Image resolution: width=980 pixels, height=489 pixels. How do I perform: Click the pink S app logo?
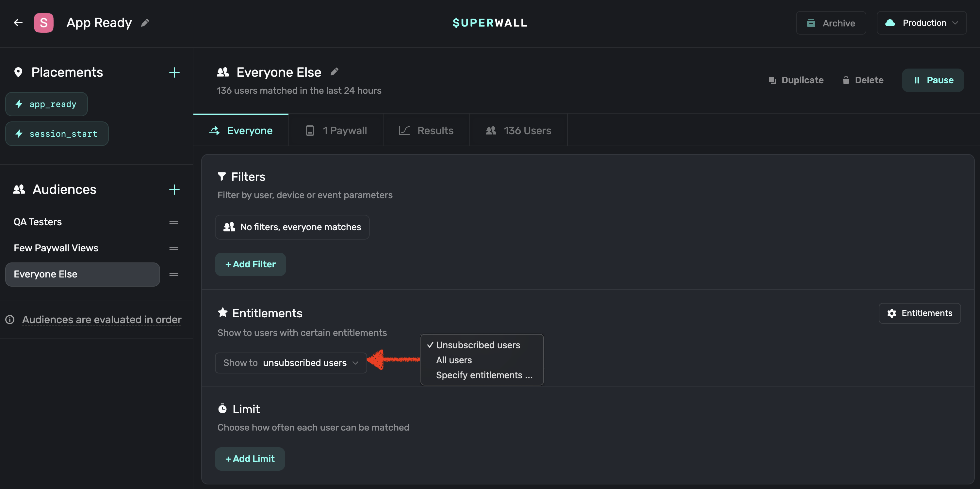pyautogui.click(x=44, y=23)
